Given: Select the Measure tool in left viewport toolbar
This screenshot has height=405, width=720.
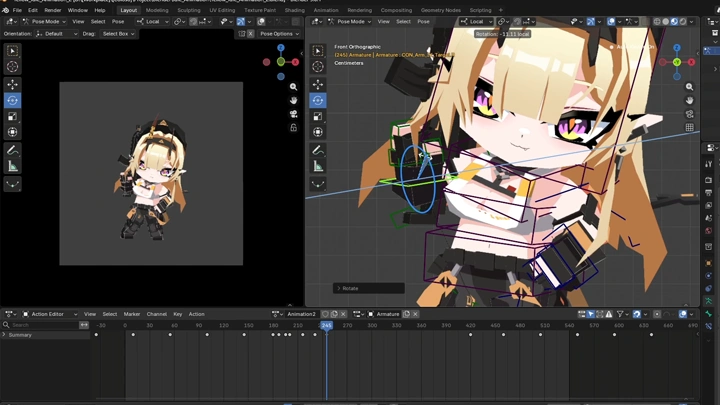Looking at the screenshot, I should click(x=12, y=166).
